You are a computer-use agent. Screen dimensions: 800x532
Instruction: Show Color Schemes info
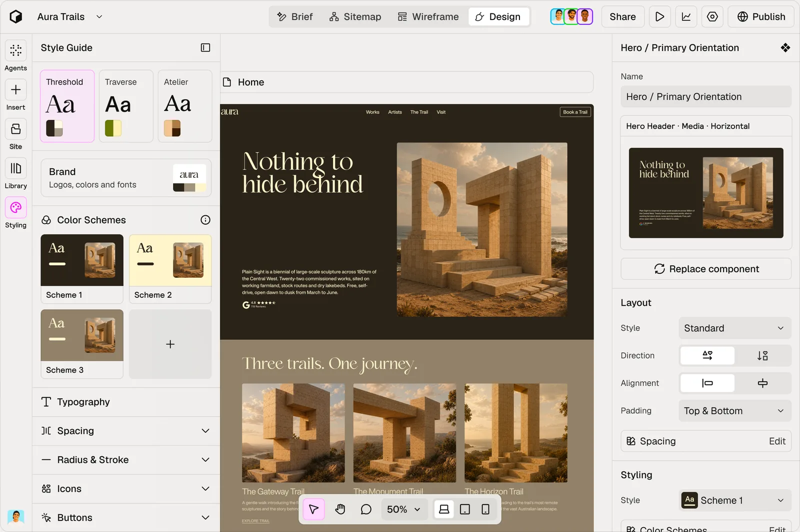pyautogui.click(x=205, y=220)
